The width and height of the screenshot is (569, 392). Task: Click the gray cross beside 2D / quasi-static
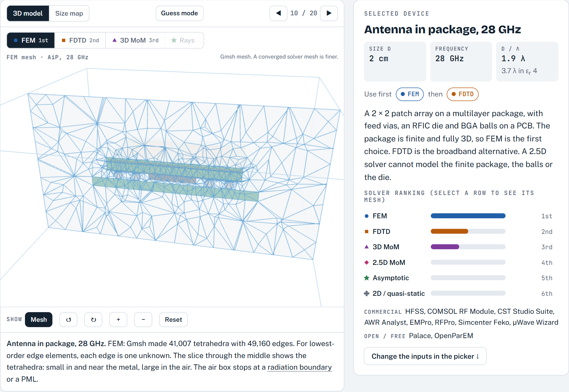tap(367, 294)
